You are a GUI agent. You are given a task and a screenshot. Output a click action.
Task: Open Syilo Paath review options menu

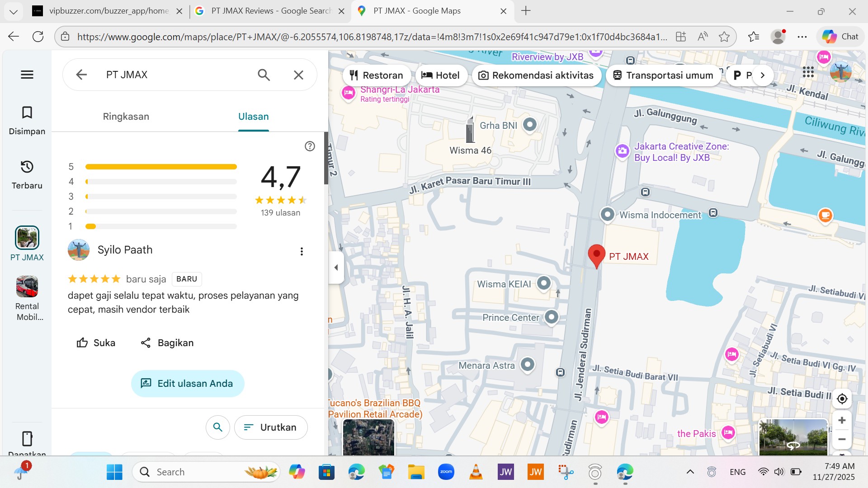302,252
